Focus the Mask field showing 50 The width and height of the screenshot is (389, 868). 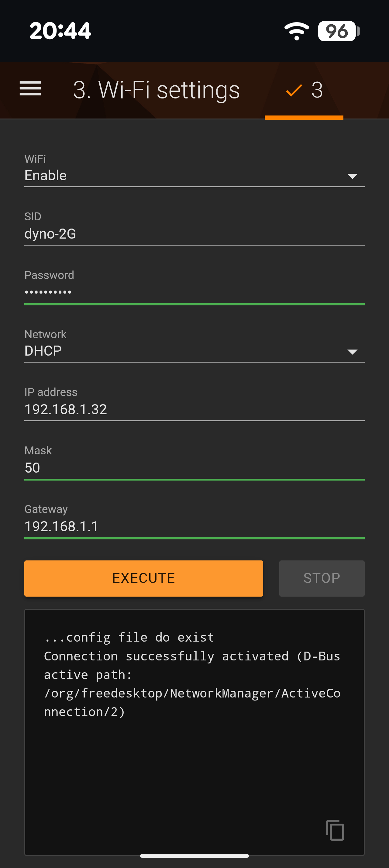(194, 468)
